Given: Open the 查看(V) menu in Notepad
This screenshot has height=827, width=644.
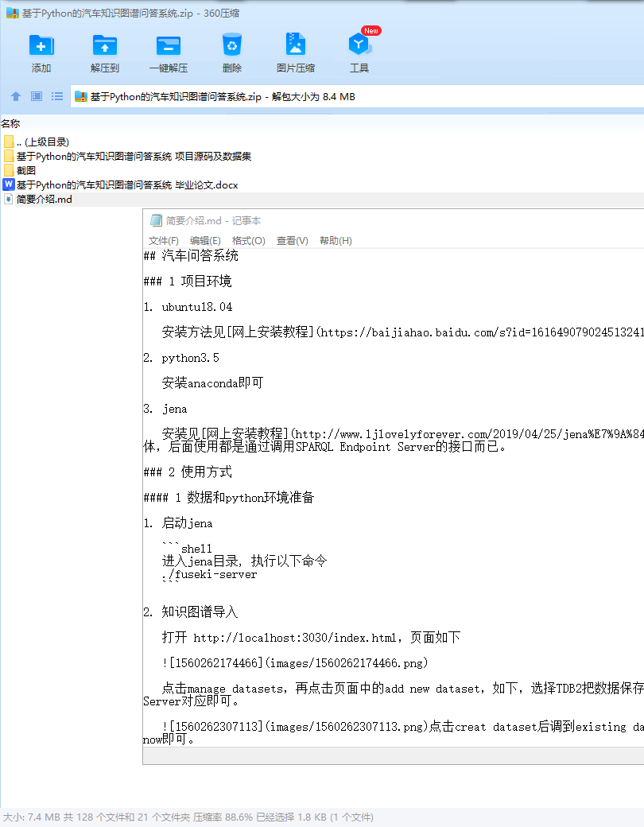Looking at the screenshot, I should [x=293, y=240].
